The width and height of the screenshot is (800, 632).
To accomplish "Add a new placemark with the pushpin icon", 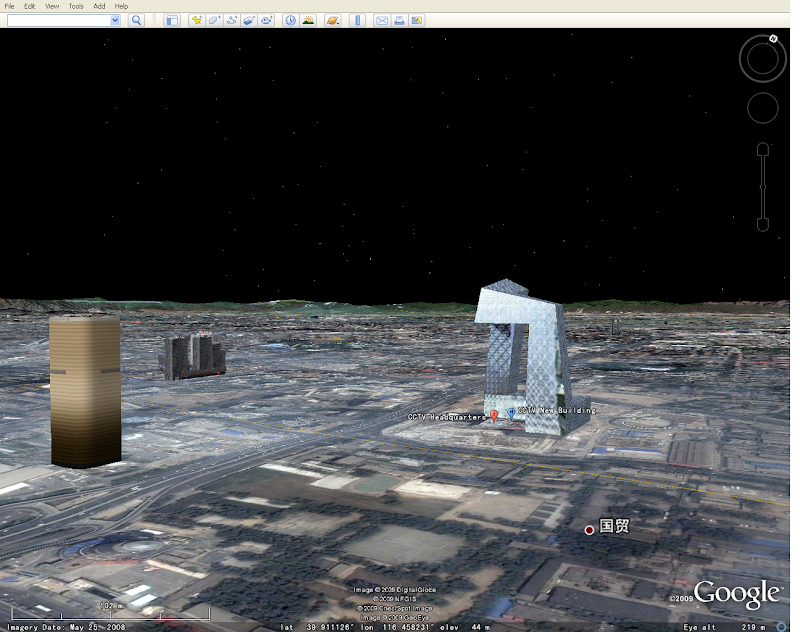I will pos(197,20).
